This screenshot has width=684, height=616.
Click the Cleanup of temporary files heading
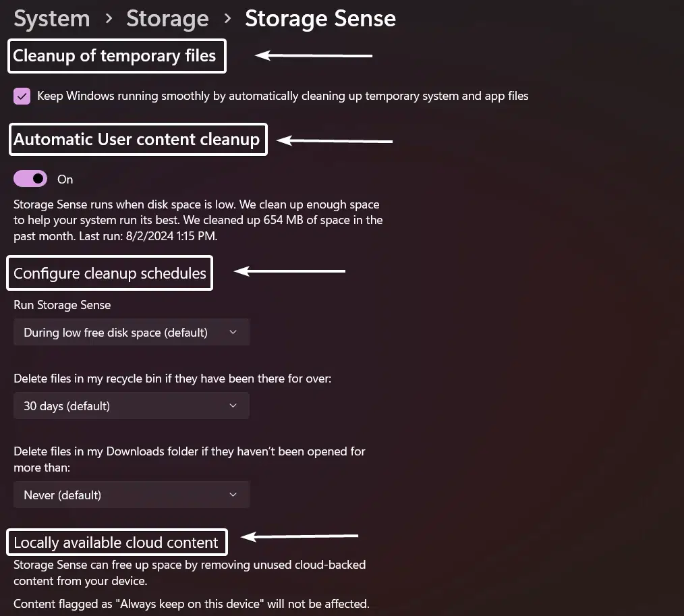click(116, 55)
